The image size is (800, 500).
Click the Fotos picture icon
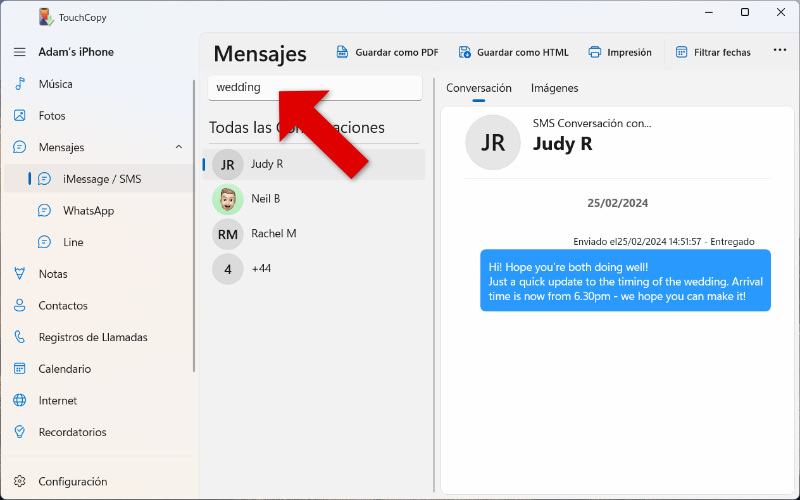click(20, 116)
